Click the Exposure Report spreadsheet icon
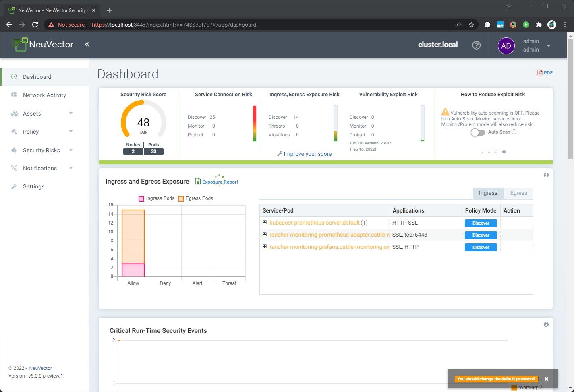The height and width of the screenshot is (392, 574). point(198,182)
